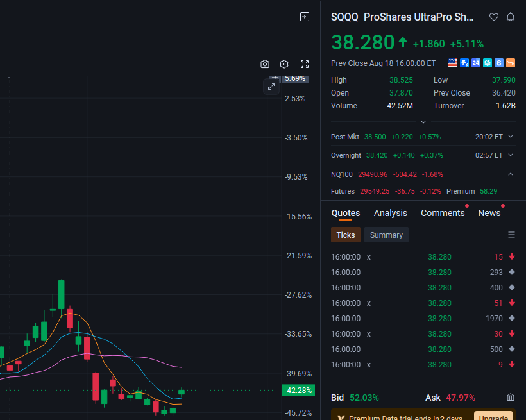Click the Turnover value 1.62B
This screenshot has width=526, height=420.
click(x=505, y=106)
